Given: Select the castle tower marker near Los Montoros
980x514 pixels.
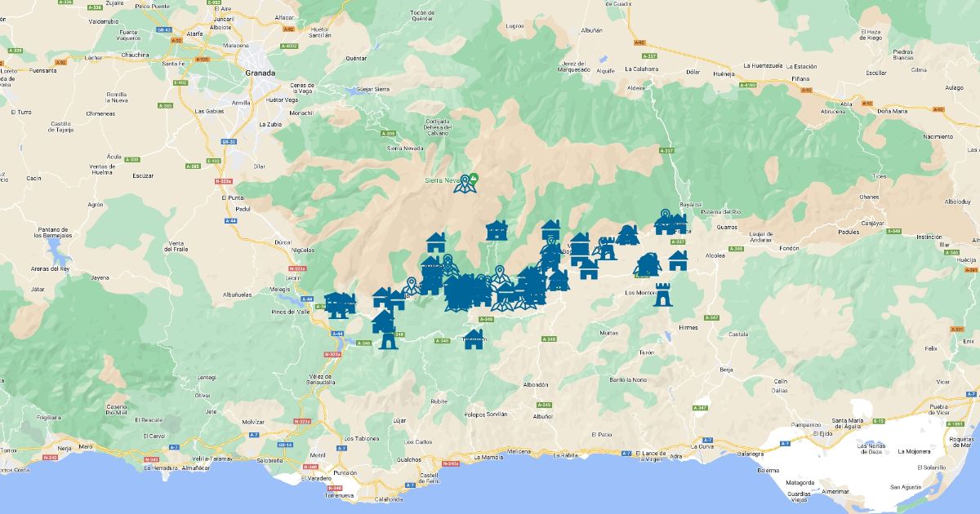Looking at the screenshot, I should point(663,295).
